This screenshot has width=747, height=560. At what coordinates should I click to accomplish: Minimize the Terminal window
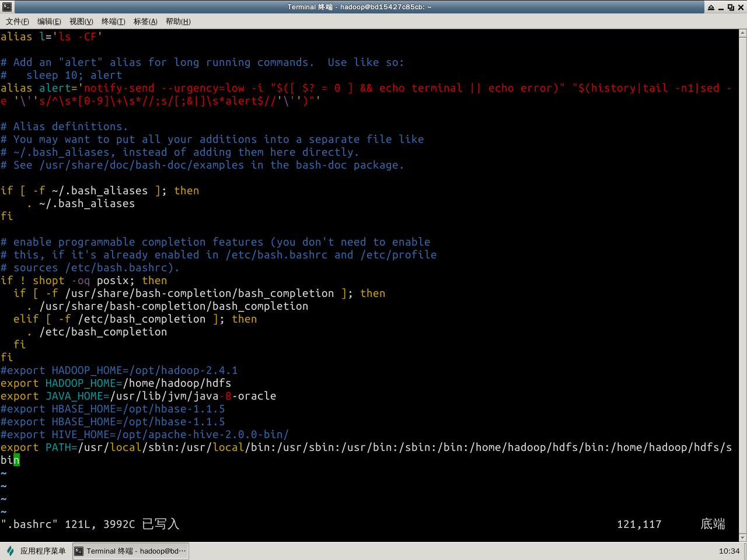(x=721, y=7)
